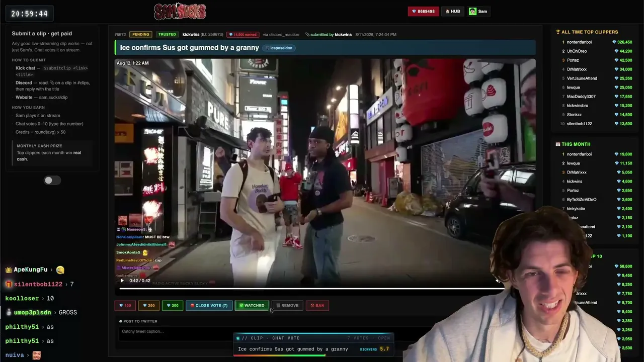Click the diamond icon beside 326,450
This screenshot has width=644, height=362.
pyautogui.click(x=614, y=42)
